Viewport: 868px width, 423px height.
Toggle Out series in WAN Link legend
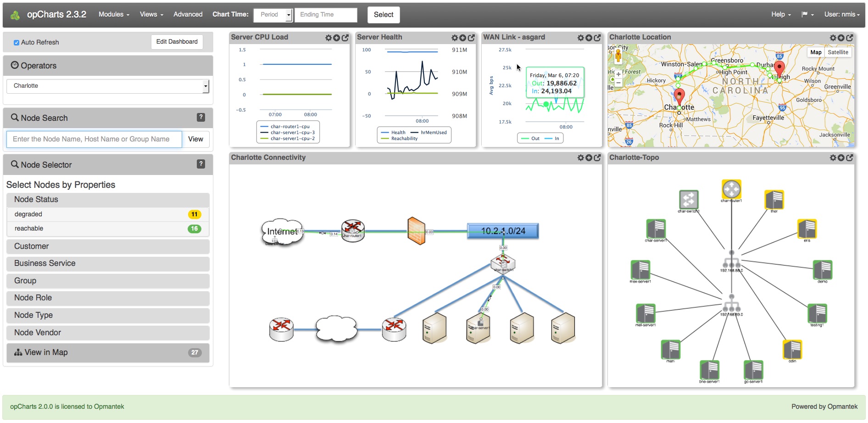530,138
